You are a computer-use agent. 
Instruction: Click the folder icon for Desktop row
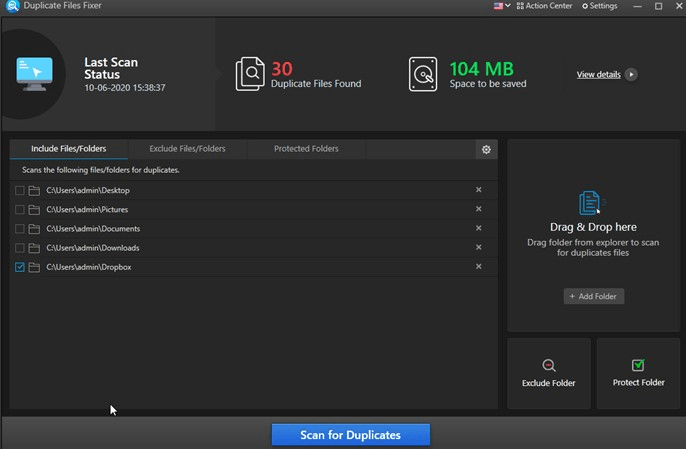pos(34,190)
